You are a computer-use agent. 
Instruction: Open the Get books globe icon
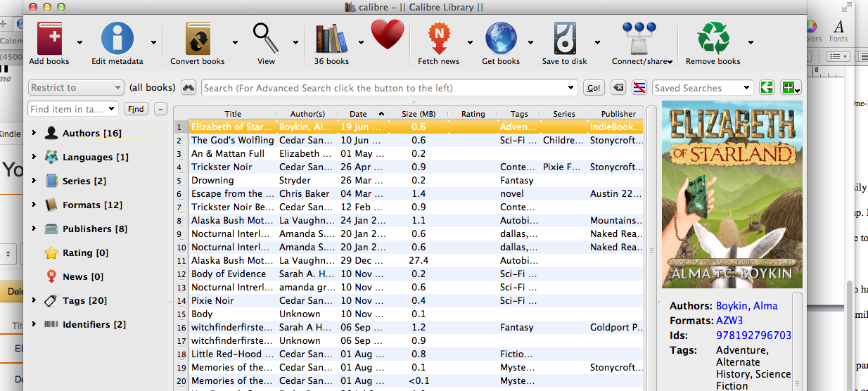(501, 38)
